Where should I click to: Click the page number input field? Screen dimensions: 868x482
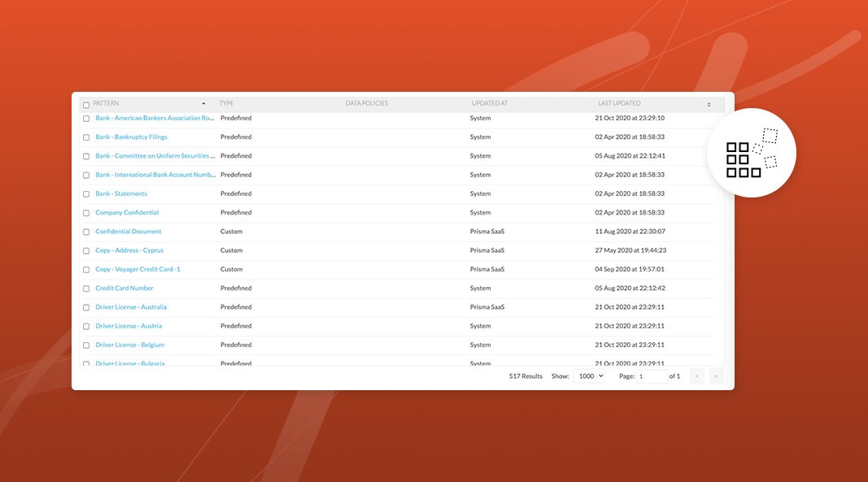click(x=652, y=376)
